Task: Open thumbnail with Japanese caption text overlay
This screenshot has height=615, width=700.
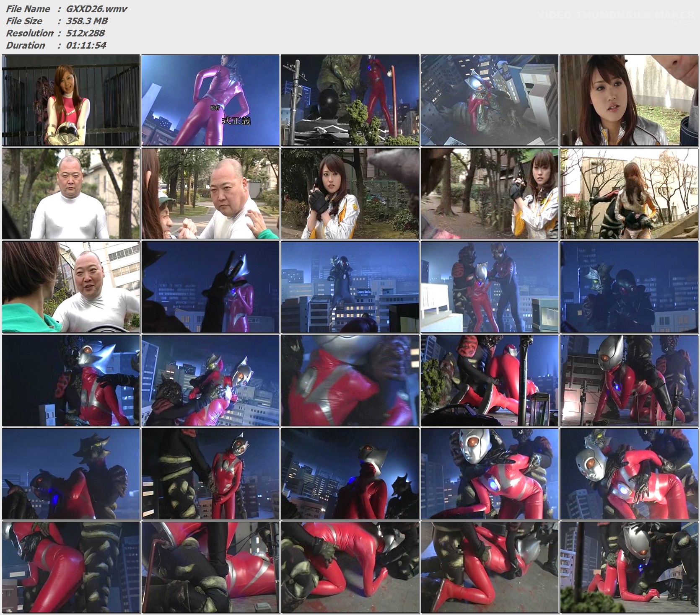Action: 210,100
